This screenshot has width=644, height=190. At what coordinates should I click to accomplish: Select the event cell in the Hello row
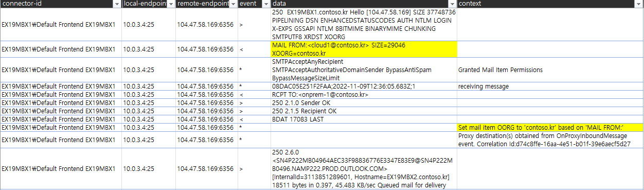(x=254, y=24)
